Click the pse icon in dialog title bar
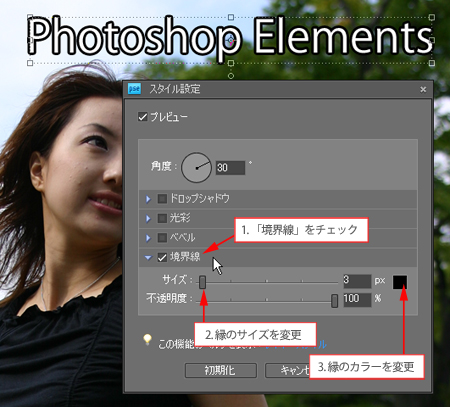This screenshot has height=407, width=450. [x=134, y=89]
